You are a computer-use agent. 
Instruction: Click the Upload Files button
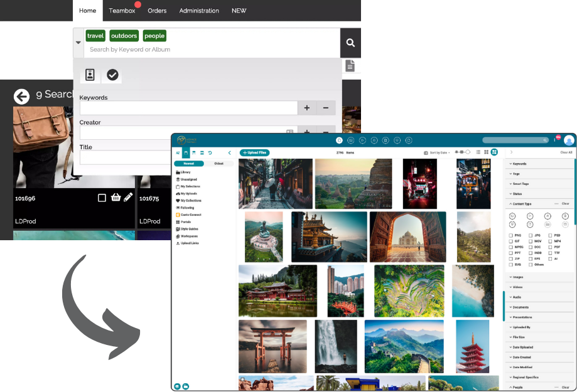255,152
